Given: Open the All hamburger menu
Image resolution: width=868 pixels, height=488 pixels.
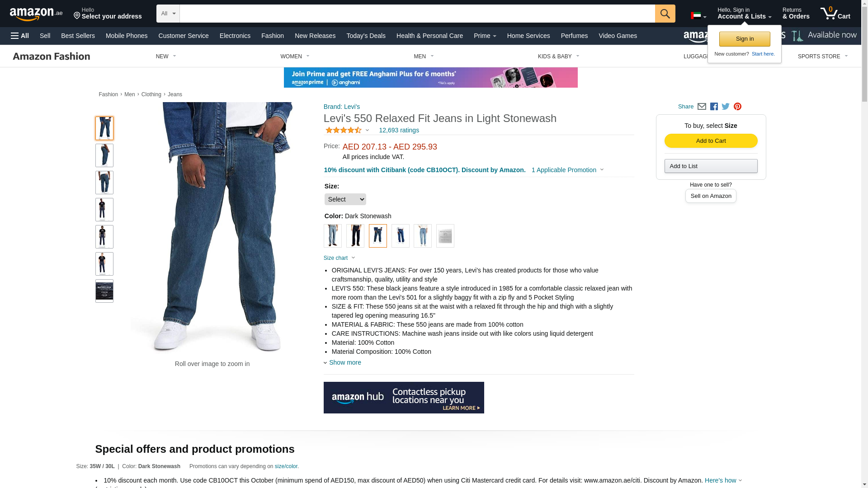Looking at the screenshot, I should click(x=20, y=36).
